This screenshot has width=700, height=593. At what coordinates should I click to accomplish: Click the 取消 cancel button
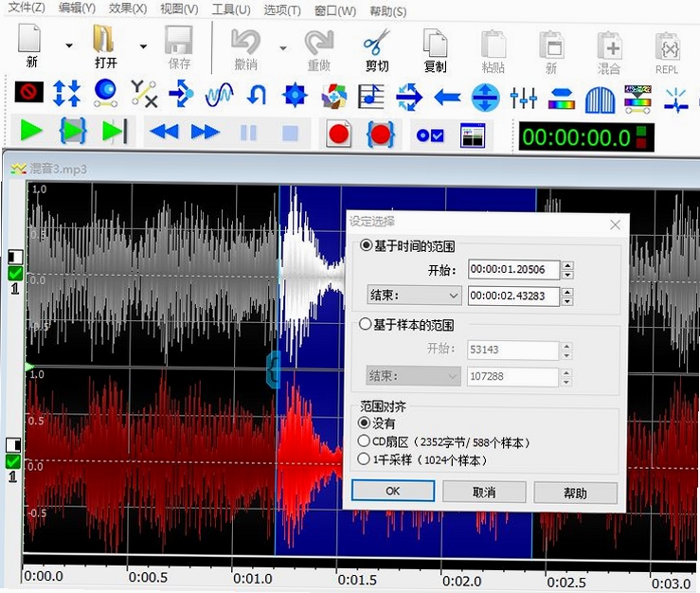[484, 492]
